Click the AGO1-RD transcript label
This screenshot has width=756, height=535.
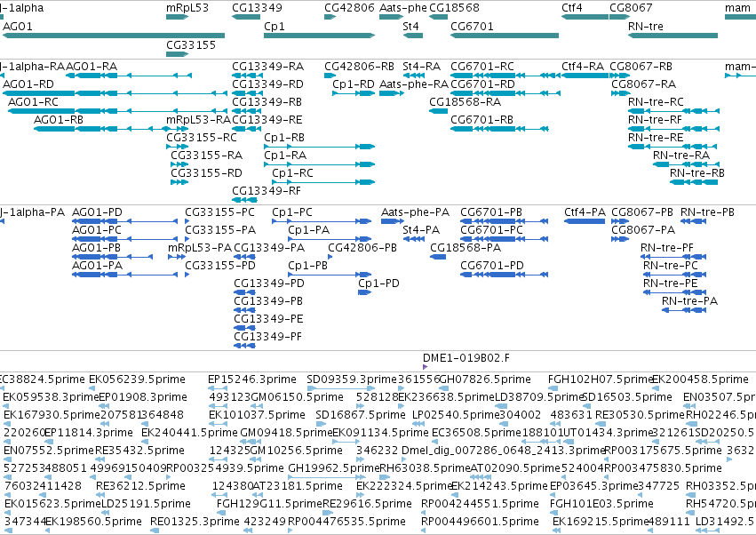(28, 84)
